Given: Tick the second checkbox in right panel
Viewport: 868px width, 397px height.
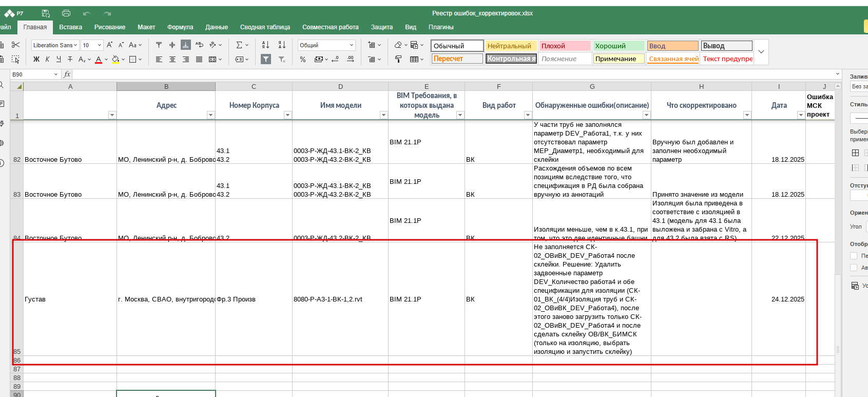Looking at the screenshot, I should [x=854, y=268].
